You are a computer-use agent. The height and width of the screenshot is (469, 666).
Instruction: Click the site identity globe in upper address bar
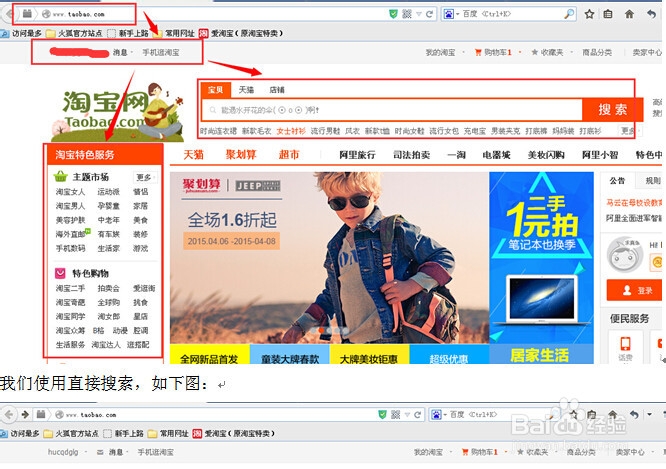[46, 14]
